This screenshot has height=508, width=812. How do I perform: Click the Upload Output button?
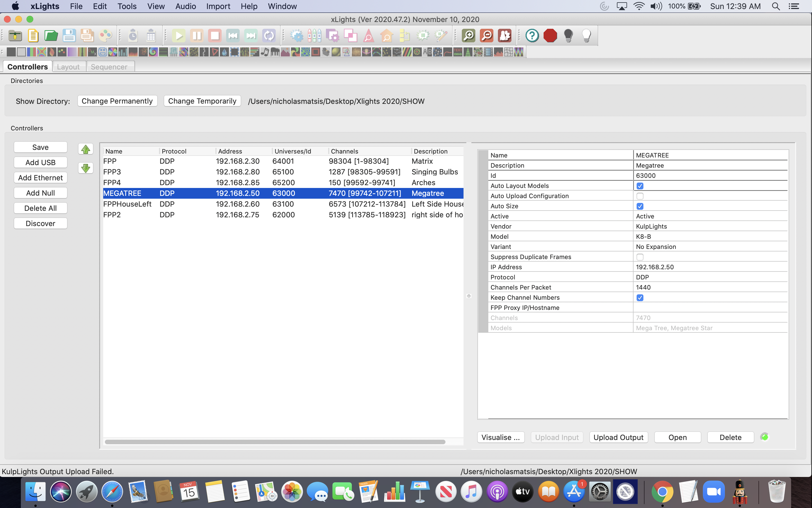point(618,437)
